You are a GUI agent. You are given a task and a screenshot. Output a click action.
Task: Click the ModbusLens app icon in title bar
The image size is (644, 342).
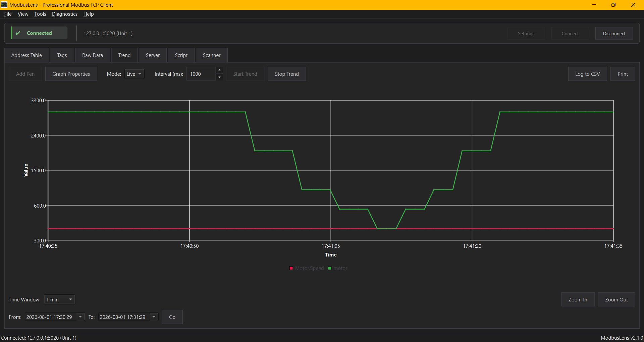pyautogui.click(x=4, y=5)
